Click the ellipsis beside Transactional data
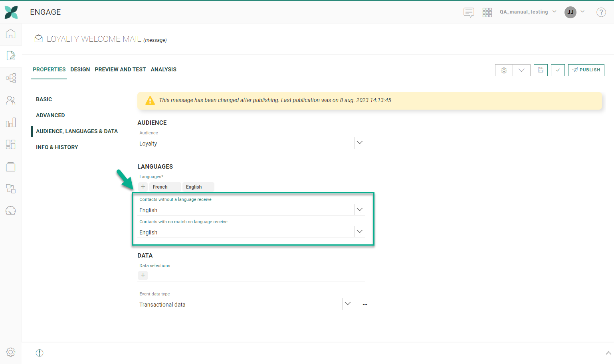 (365, 304)
